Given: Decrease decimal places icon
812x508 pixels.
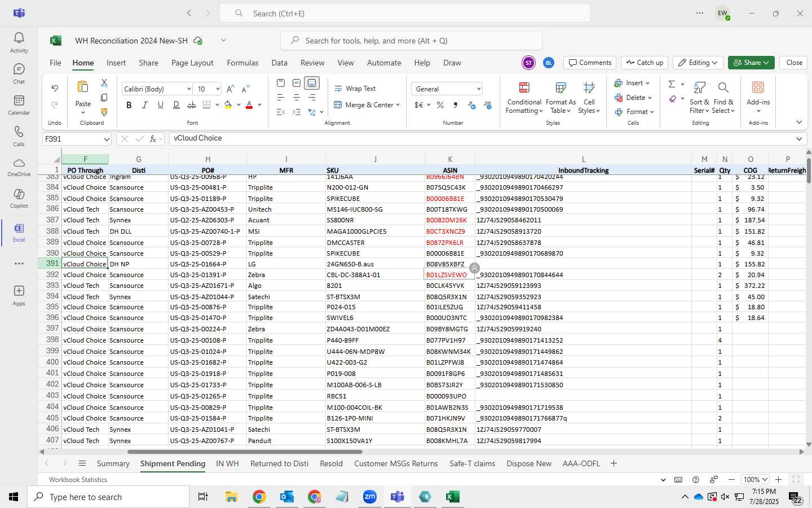Looking at the screenshot, I should 487,105.
